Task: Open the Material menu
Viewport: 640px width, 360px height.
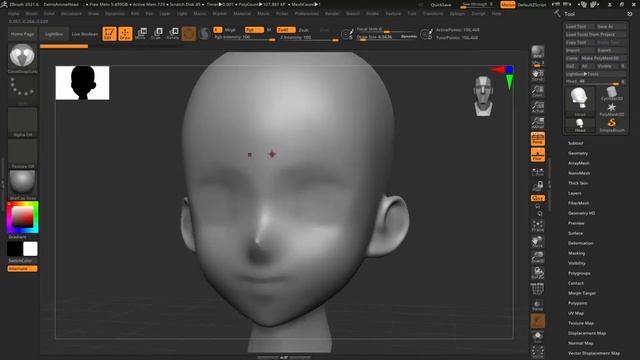Action: [x=242, y=13]
